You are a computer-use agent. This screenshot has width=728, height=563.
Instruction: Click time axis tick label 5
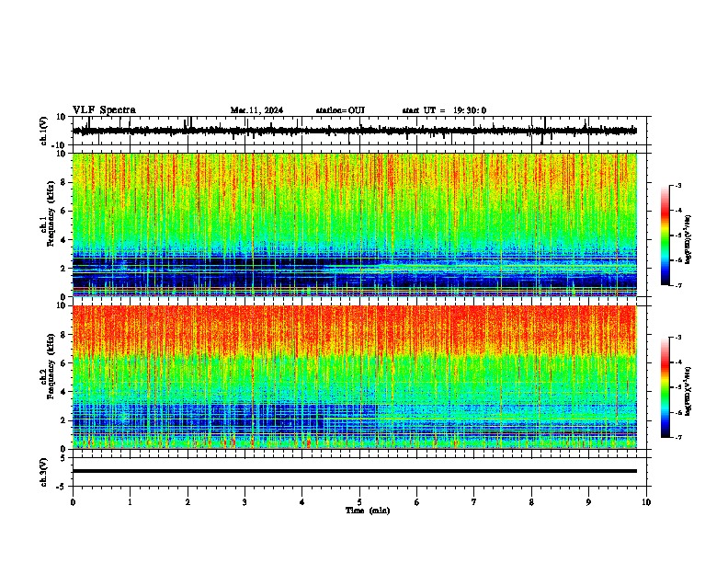click(x=359, y=502)
